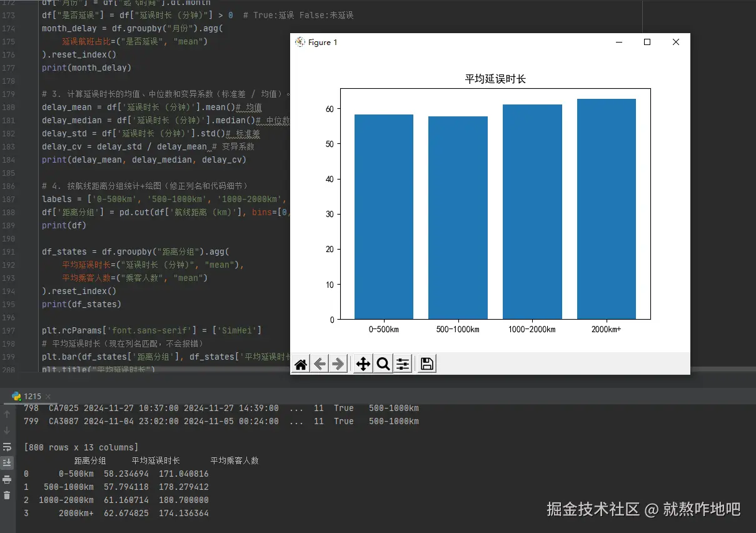The image size is (756, 533).
Task: Click the y-axis tick label 30
Action: 331,214
